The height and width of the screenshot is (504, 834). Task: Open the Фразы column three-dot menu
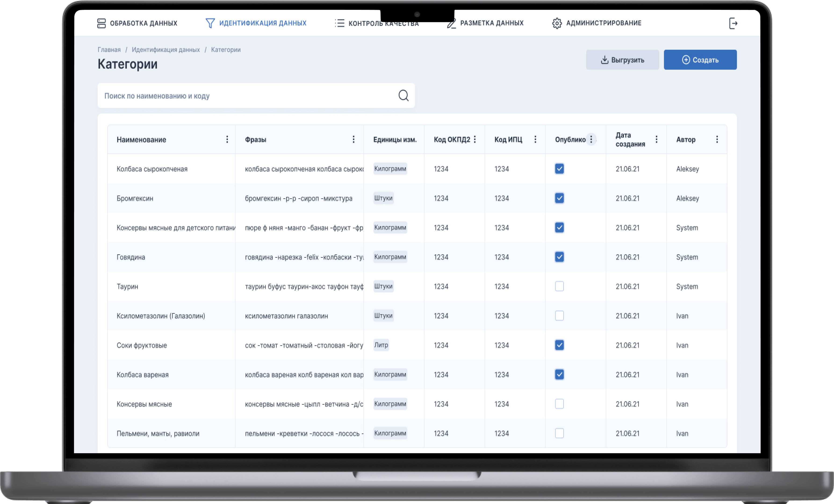(353, 139)
